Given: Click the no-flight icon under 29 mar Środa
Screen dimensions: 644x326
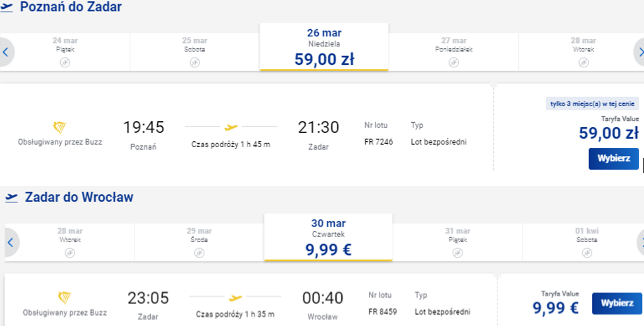Looking at the screenshot, I should pos(199,253).
